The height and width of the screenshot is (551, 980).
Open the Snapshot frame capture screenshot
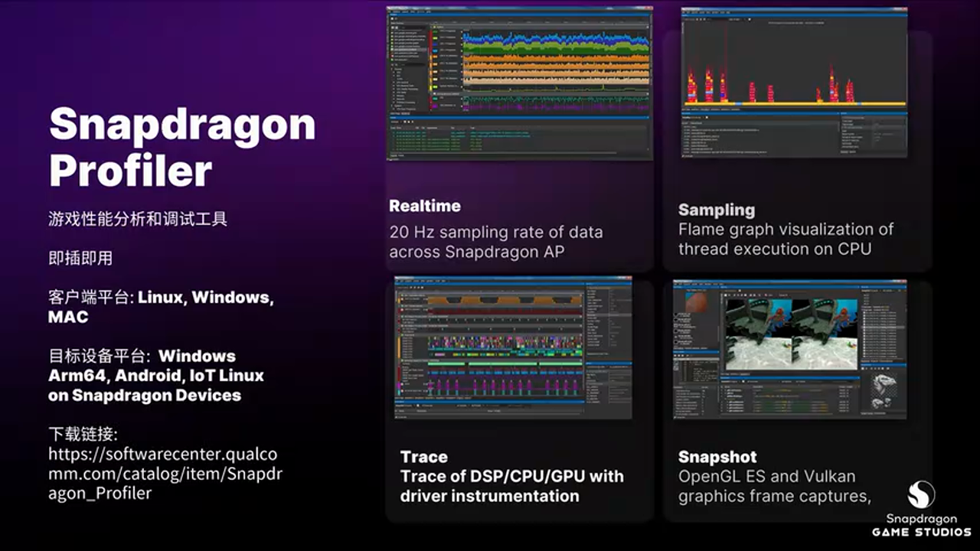pyautogui.click(x=789, y=349)
